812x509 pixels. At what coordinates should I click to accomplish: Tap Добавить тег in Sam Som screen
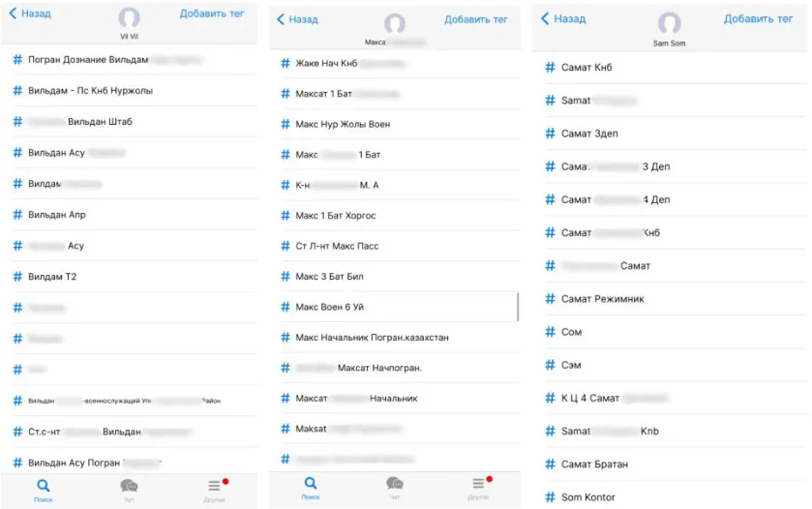761,19
